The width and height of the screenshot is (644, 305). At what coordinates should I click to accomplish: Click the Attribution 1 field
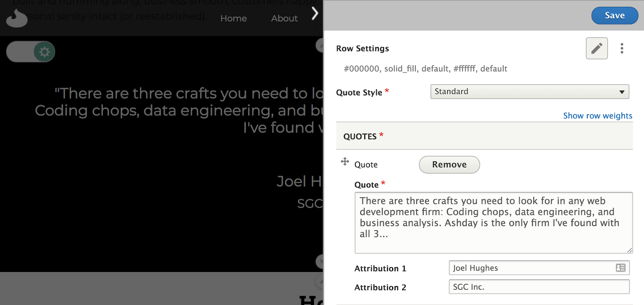point(539,268)
